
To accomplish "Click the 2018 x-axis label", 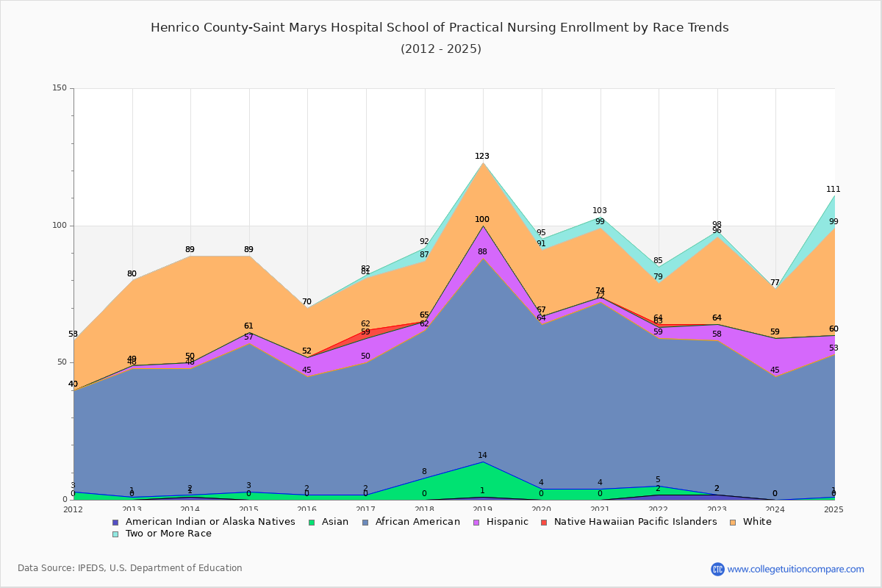I will point(425,509).
